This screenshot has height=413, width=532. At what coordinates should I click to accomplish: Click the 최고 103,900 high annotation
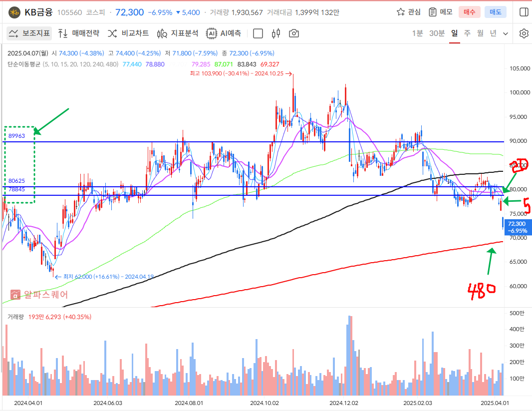241,73
